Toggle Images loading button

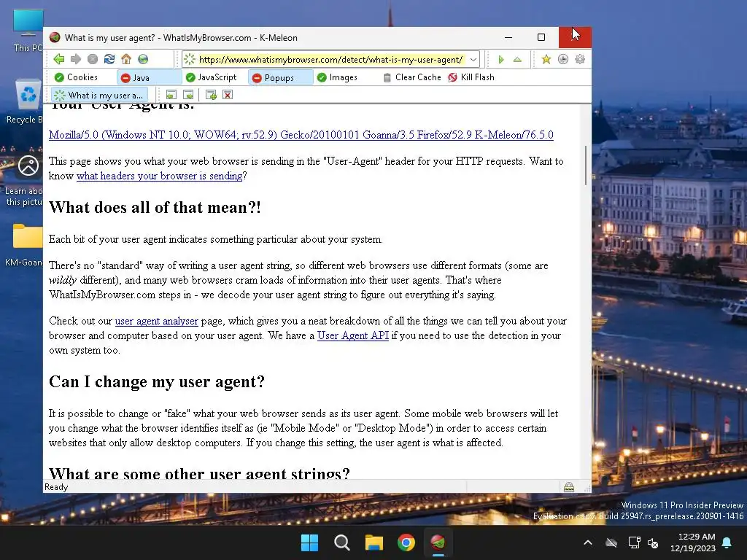click(337, 77)
